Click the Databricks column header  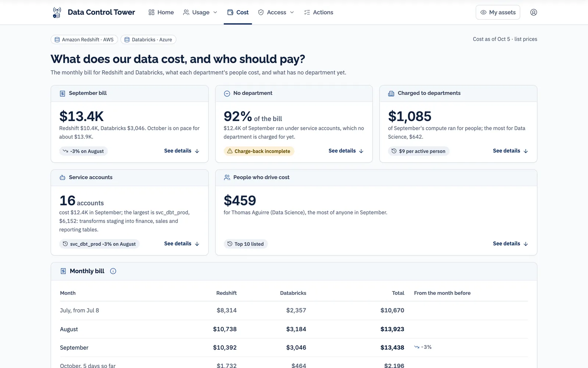pyautogui.click(x=293, y=293)
